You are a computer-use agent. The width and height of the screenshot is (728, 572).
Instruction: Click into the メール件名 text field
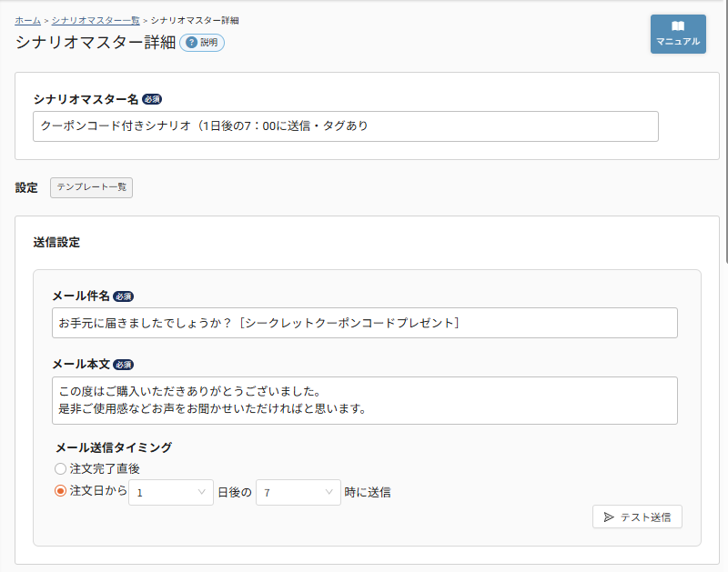364,323
